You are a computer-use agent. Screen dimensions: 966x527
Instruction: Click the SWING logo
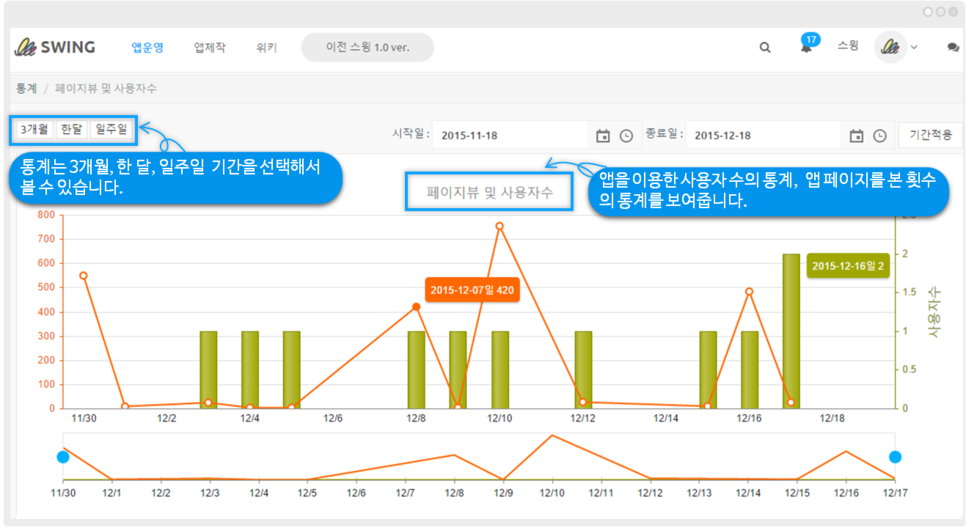pos(55,47)
